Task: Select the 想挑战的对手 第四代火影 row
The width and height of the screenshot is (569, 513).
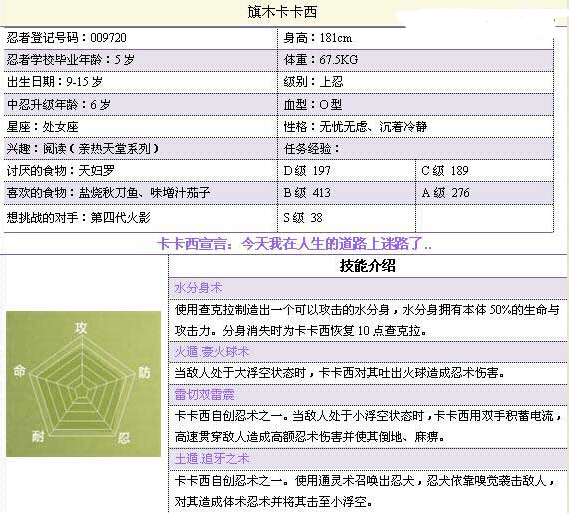Action: [x=140, y=218]
